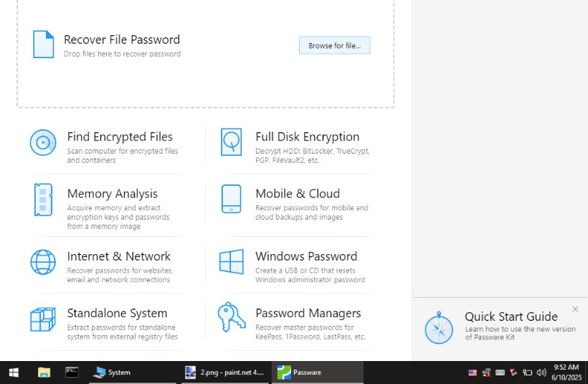This screenshot has height=384, width=588.
Task: Click the Show desktop sliver at taskbar end
Action: pyautogui.click(x=587, y=373)
